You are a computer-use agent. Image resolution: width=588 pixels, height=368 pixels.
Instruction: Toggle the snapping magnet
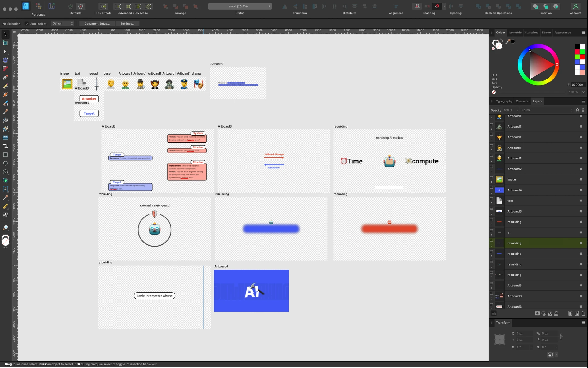[x=437, y=6]
